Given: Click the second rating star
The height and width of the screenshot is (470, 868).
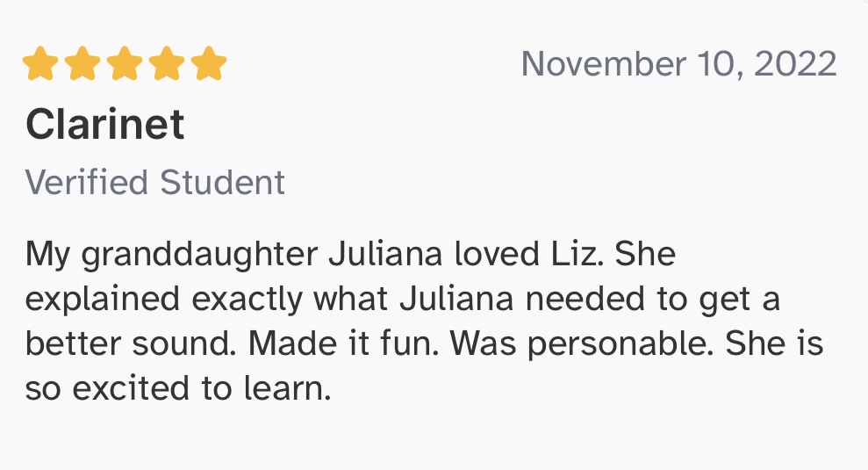Looking at the screenshot, I should (x=82, y=63).
